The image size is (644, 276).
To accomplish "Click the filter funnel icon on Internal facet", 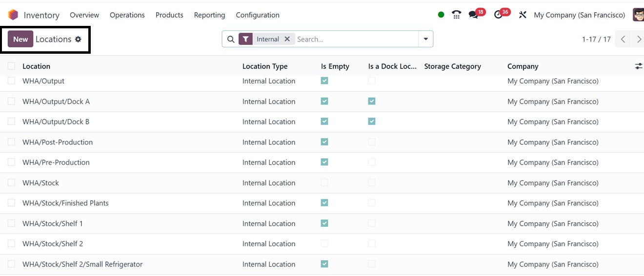I will pos(245,39).
